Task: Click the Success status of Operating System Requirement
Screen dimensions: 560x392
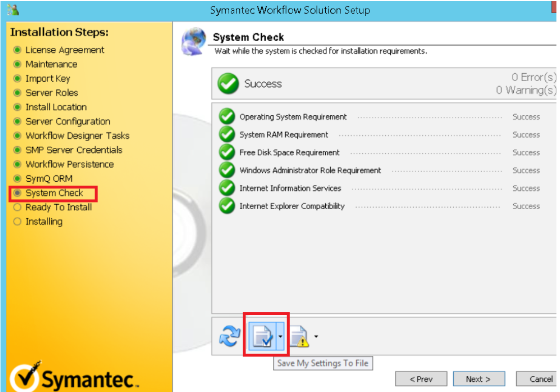Action: pyautogui.click(x=526, y=117)
